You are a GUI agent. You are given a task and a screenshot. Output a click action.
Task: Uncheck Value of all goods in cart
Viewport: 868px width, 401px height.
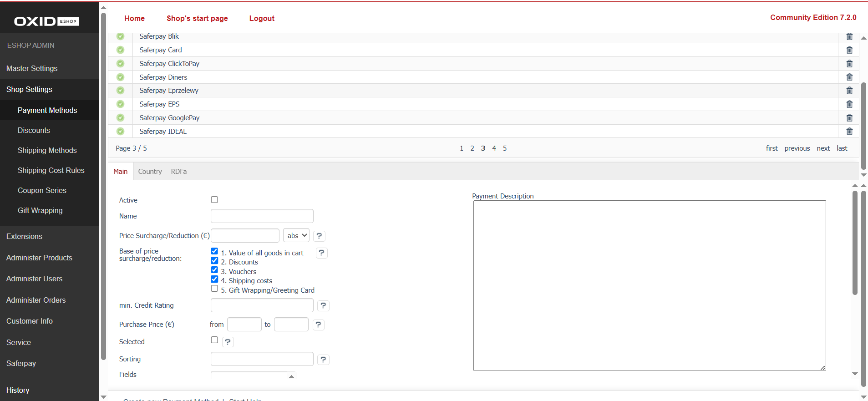214,251
